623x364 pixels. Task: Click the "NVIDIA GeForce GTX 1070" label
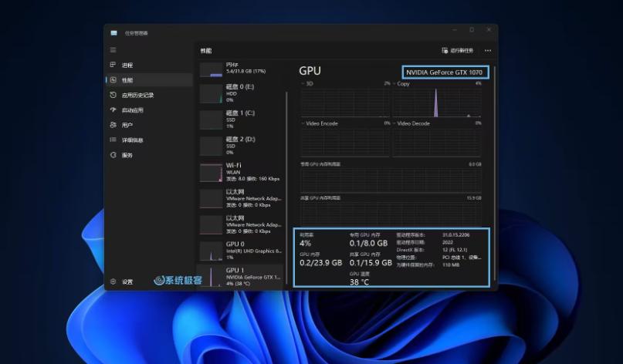(444, 72)
